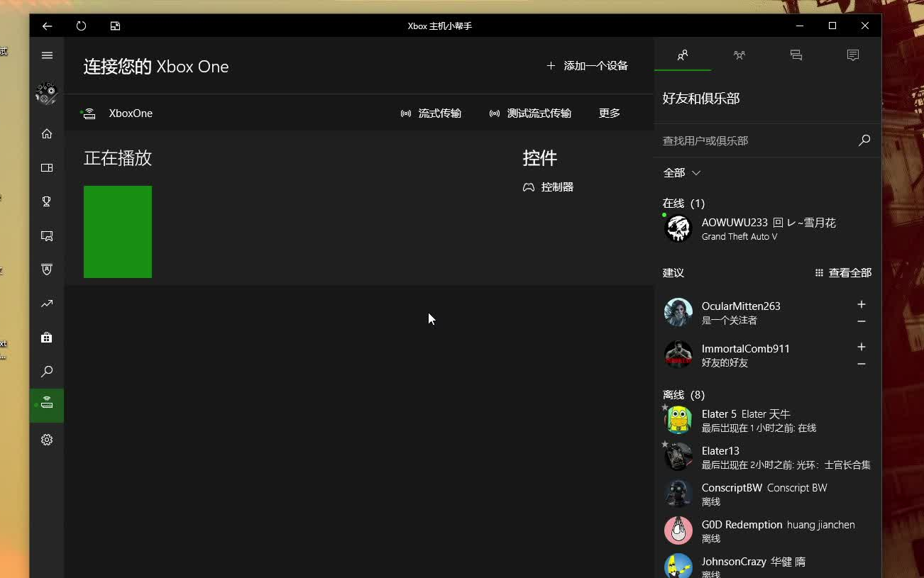Add OcularMitten263 with plus icon

[862, 305]
